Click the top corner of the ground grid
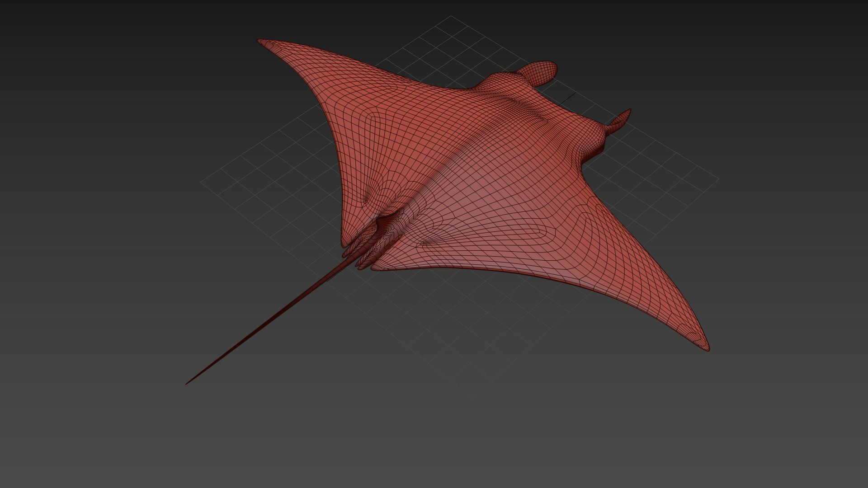Image resolution: width=868 pixels, height=488 pixels. 451,16
